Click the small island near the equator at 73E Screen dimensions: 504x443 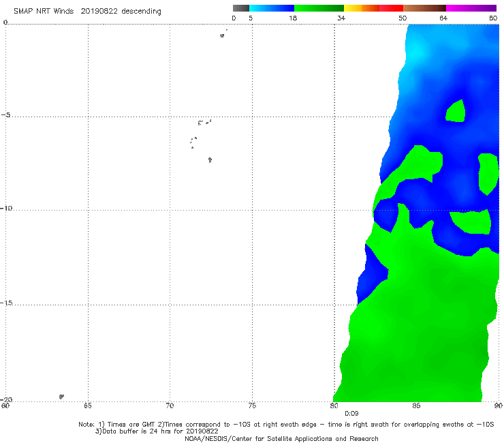(x=222, y=35)
